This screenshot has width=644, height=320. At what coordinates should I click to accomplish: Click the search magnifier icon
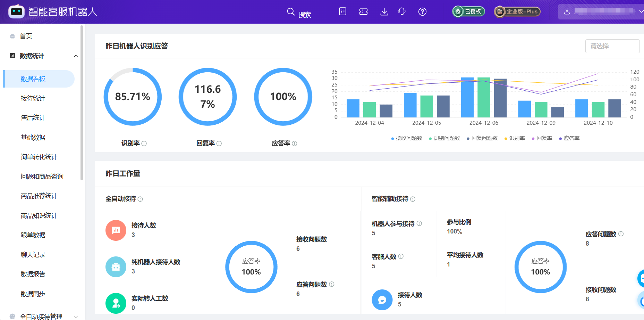(x=291, y=12)
